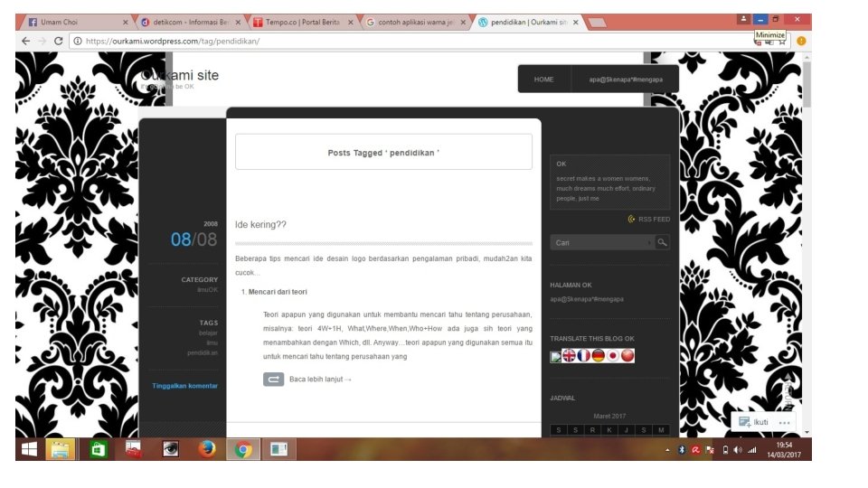Open the Ourkami site title link
868x488 pixels.
point(180,75)
